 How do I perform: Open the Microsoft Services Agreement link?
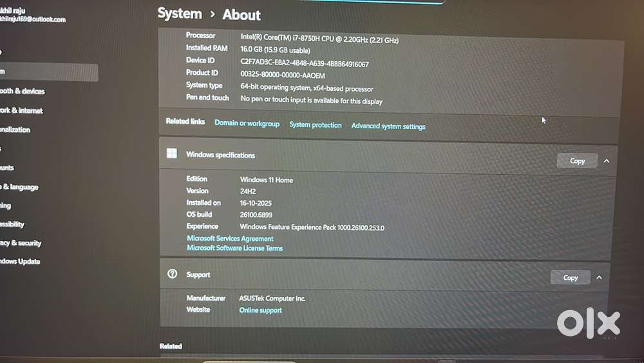230,239
